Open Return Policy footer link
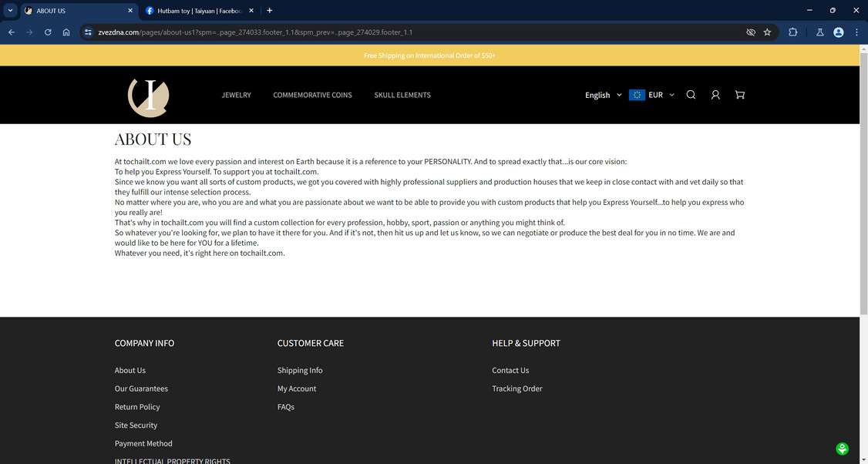This screenshot has width=868, height=464. [x=137, y=406]
